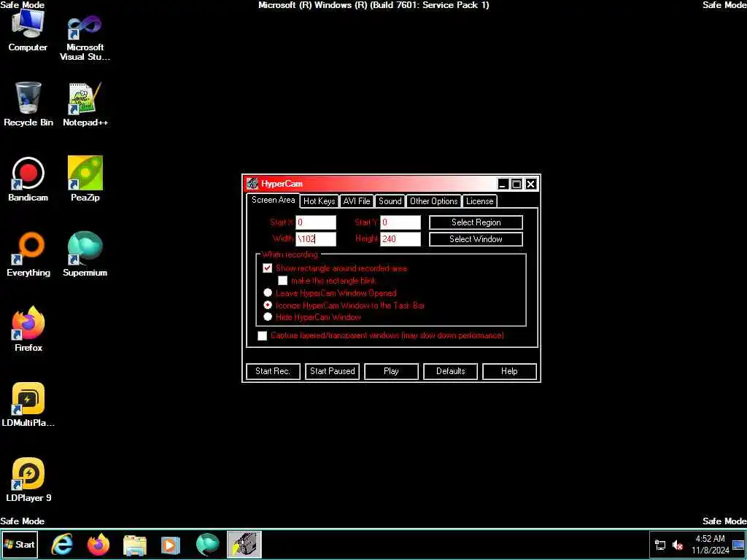The height and width of the screenshot is (560, 747).
Task: Click the Select Window button
Action: 476,239
